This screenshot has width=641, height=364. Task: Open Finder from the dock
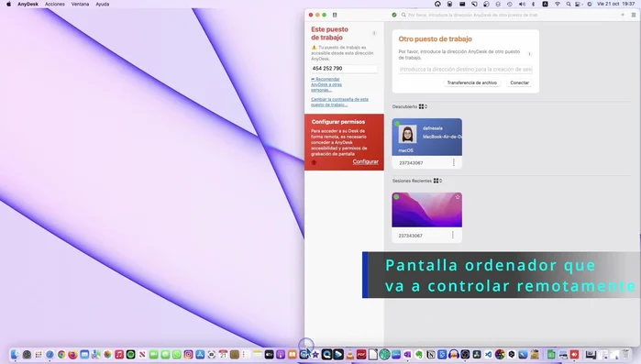(x=15, y=355)
